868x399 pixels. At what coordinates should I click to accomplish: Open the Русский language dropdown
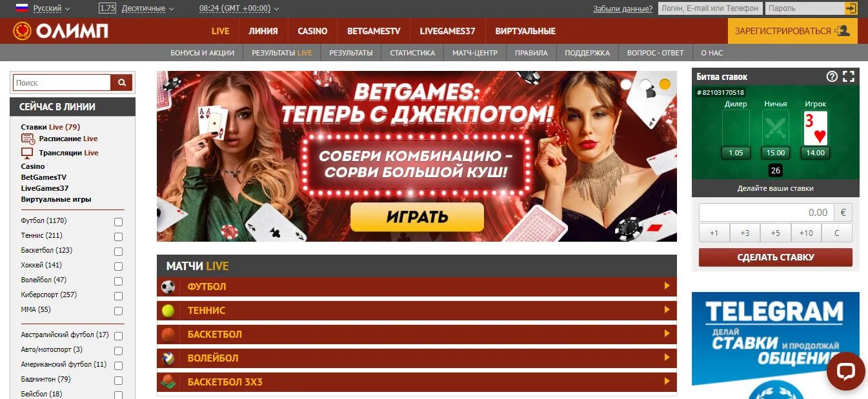tap(43, 8)
